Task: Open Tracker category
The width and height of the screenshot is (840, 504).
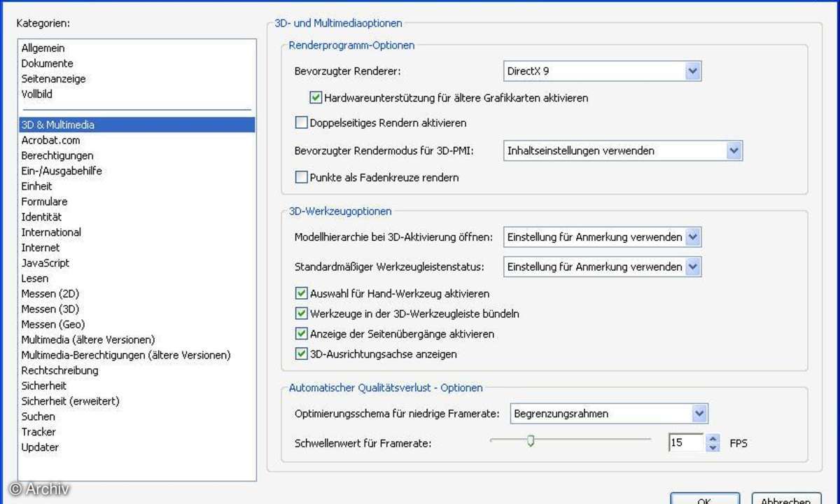Action: point(136,432)
